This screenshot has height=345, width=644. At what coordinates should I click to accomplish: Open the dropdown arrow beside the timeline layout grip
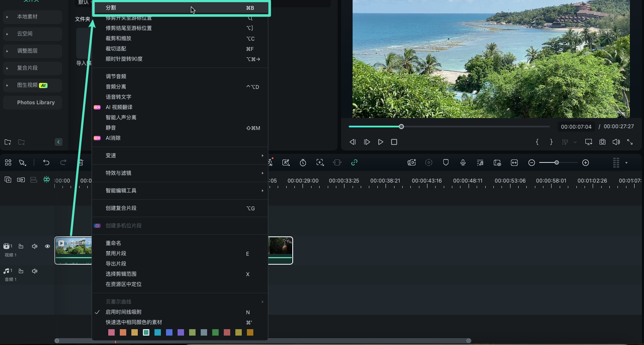click(626, 163)
